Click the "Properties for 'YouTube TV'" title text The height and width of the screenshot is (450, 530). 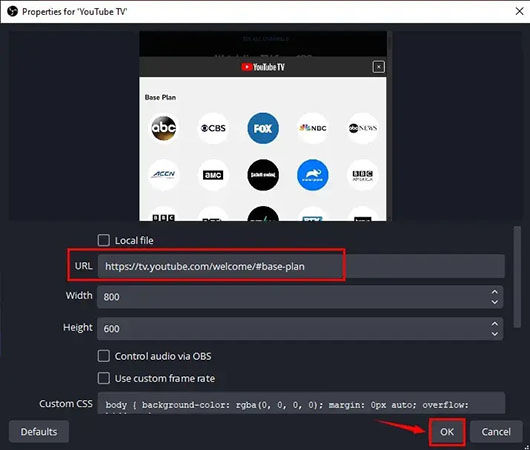click(x=75, y=11)
